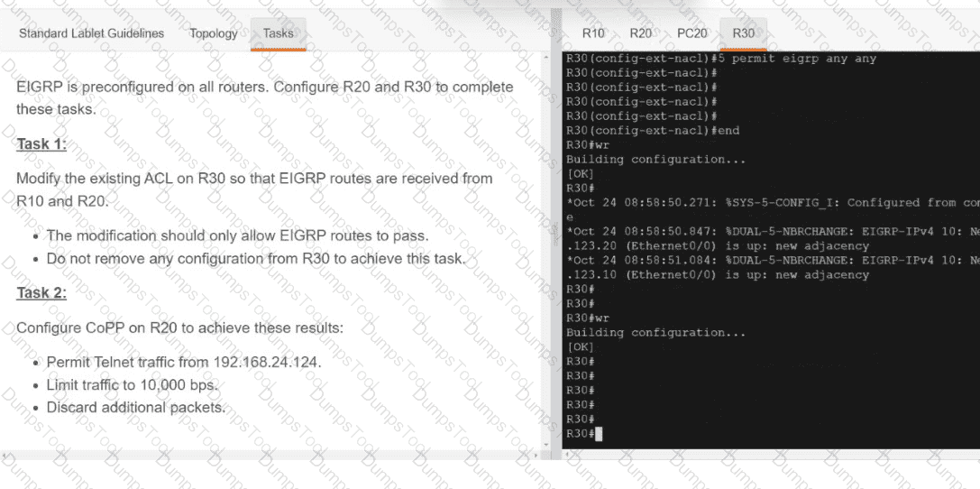
Task: Select the Tasks tab
Action: point(278,33)
